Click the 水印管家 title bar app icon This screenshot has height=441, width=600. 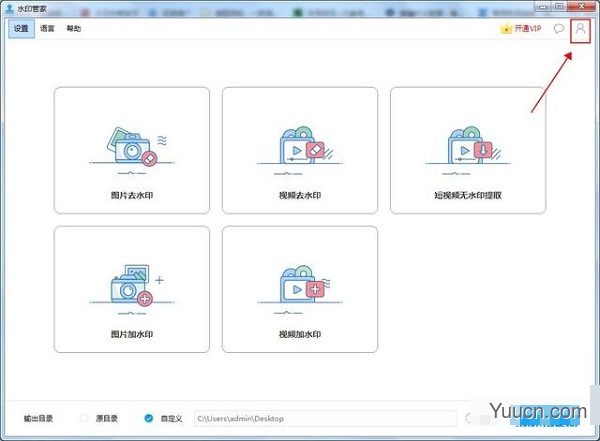pyautogui.click(x=10, y=8)
